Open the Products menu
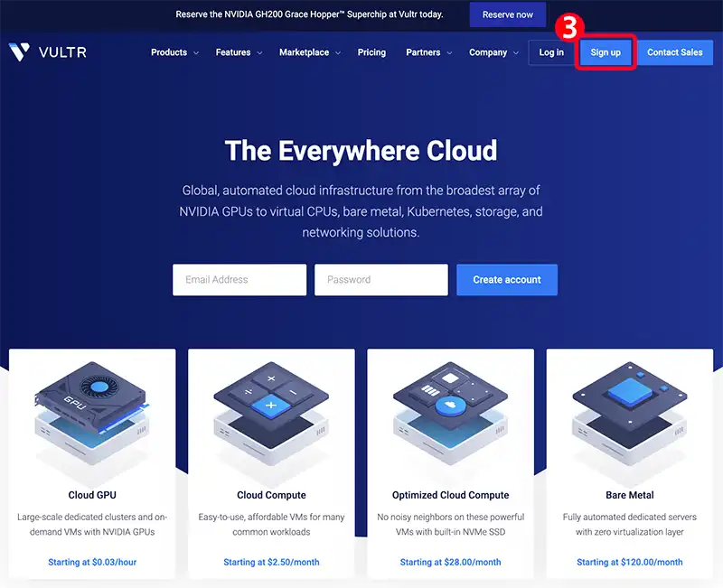The height and width of the screenshot is (588, 723). pos(169,52)
